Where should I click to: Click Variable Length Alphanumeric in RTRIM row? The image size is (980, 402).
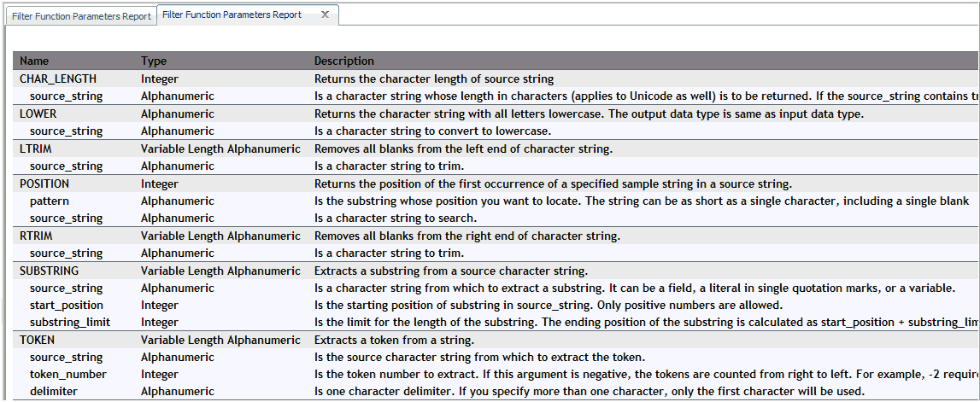point(220,236)
